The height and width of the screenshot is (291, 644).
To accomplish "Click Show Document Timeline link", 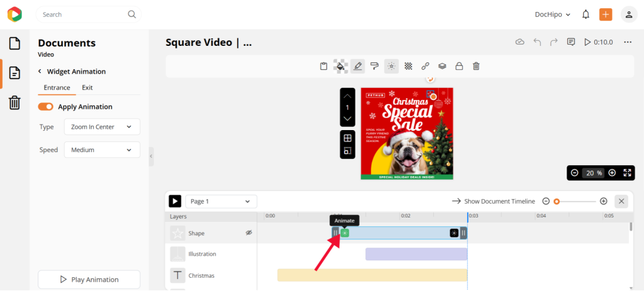I will 494,201.
